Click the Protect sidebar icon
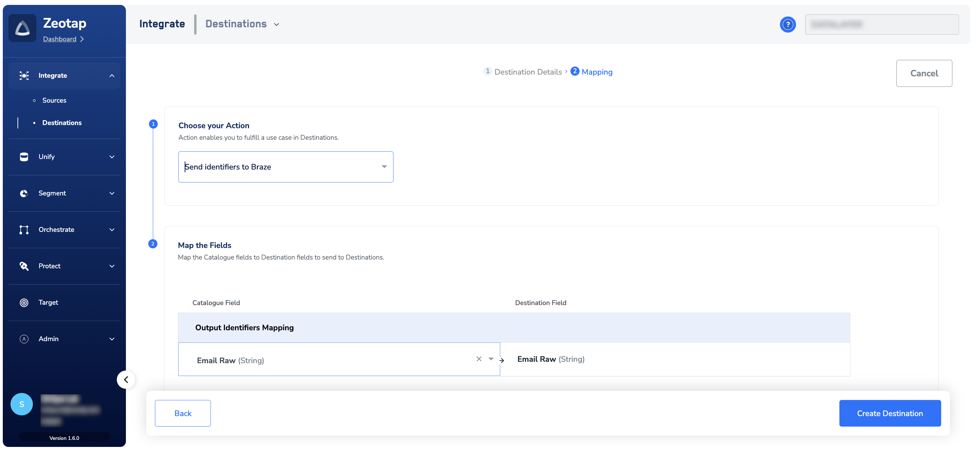The width and height of the screenshot is (980, 449). click(x=24, y=266)
